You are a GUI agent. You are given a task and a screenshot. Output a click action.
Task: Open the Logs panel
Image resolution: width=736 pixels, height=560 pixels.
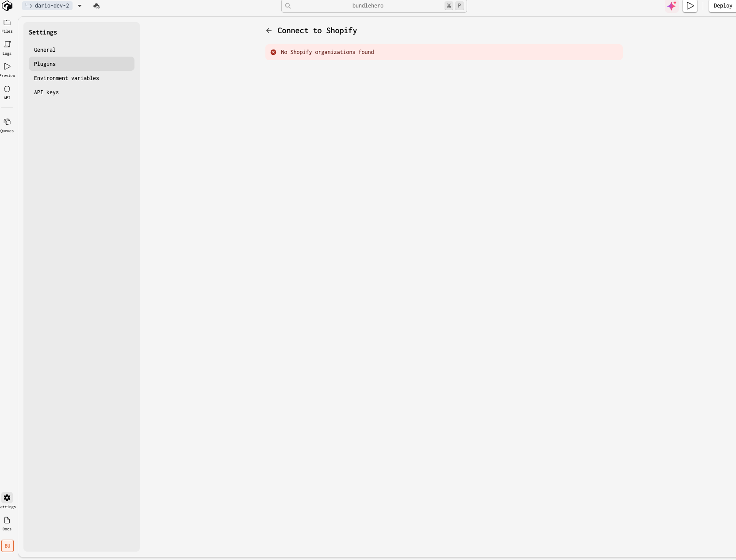[x=7, y=48]
